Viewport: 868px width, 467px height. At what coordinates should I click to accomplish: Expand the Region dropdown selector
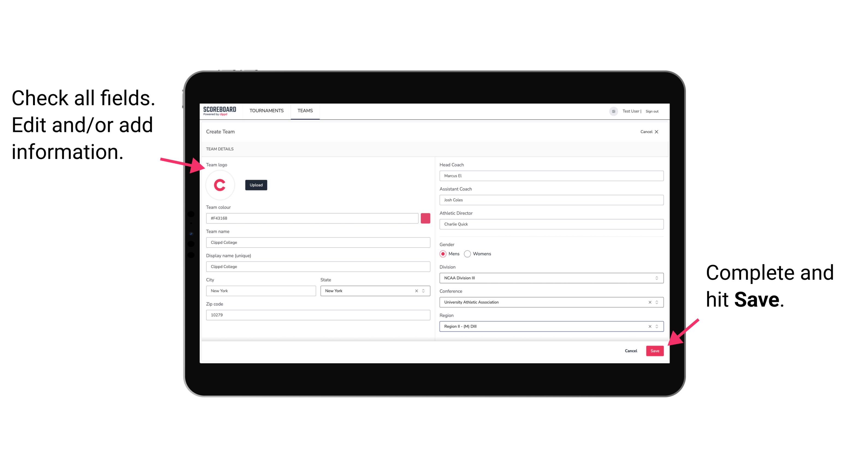[657, 327]
